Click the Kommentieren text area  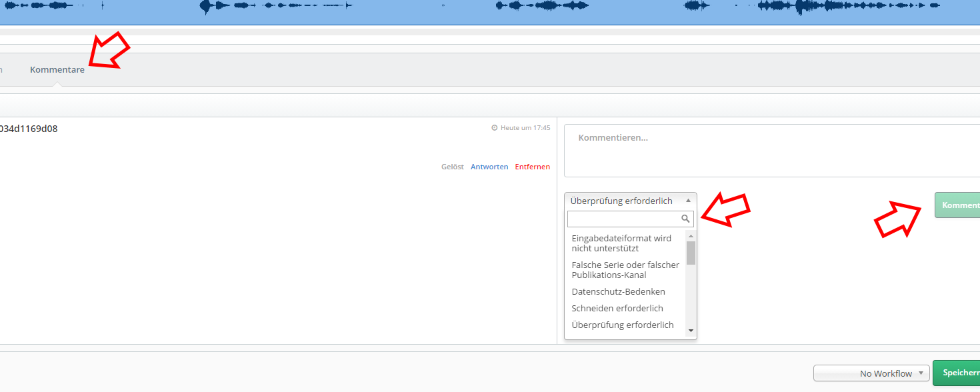pos(767,151)
